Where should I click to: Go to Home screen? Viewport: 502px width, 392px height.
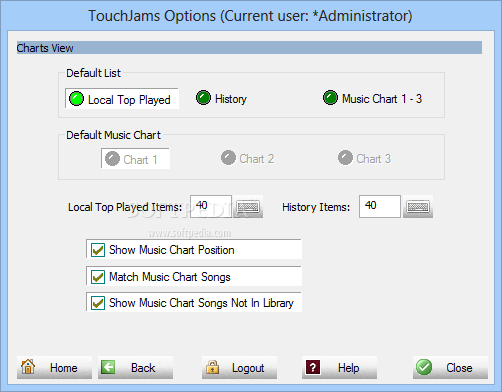(x=54, y=367)
